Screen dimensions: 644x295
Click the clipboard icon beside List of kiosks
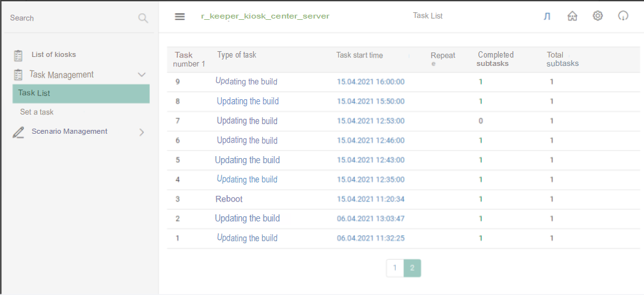pyautogui.click(x=19, y=55)
